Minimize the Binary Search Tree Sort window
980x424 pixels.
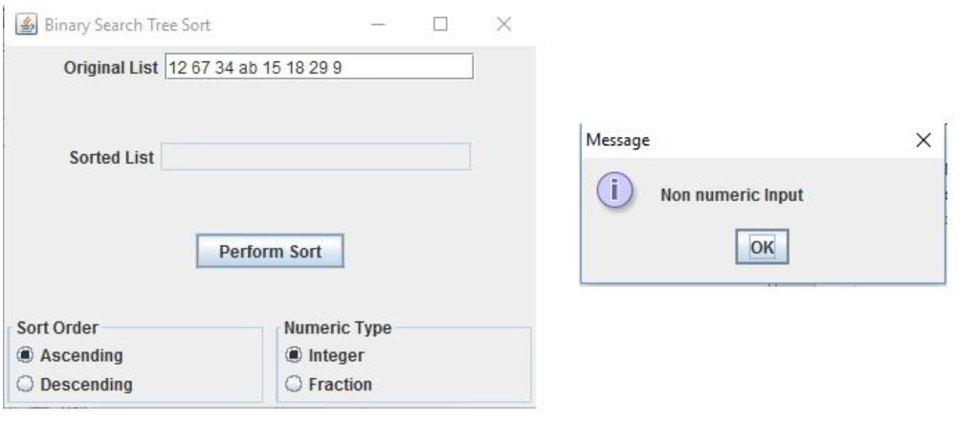pos(378,24)
